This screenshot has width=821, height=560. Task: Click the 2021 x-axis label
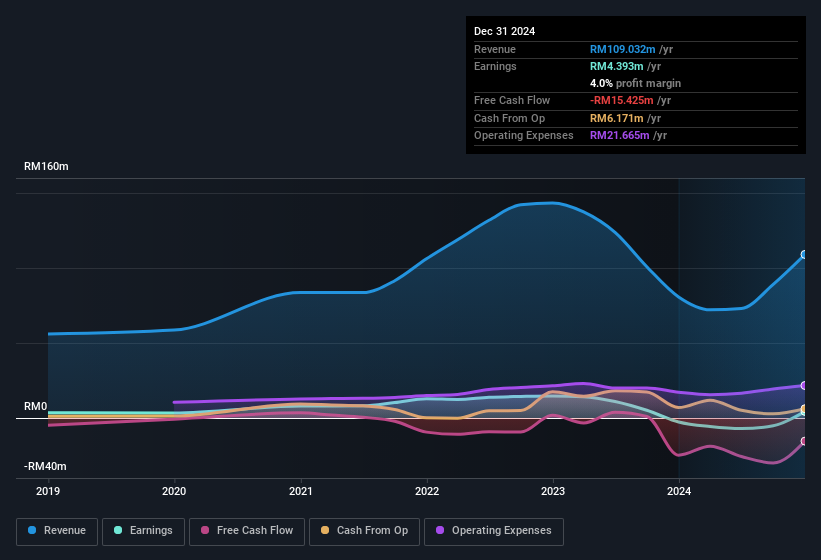(301, 491)
